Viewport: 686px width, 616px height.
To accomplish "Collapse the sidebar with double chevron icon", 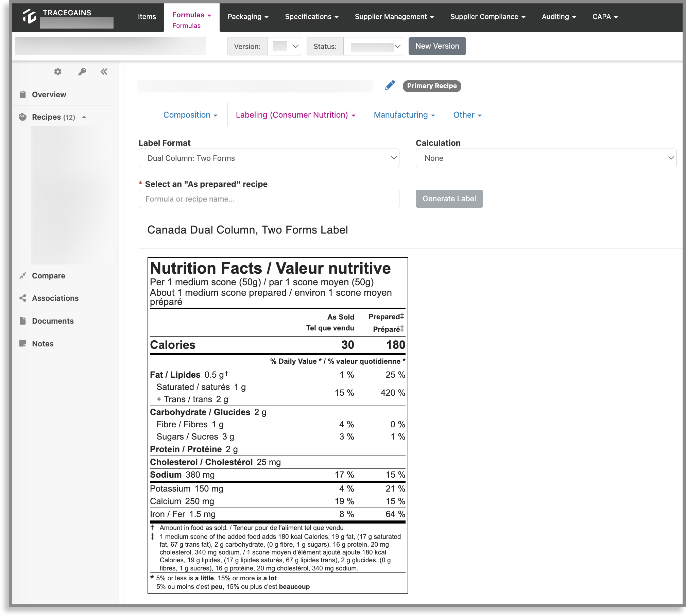I will tap(104, 72).
